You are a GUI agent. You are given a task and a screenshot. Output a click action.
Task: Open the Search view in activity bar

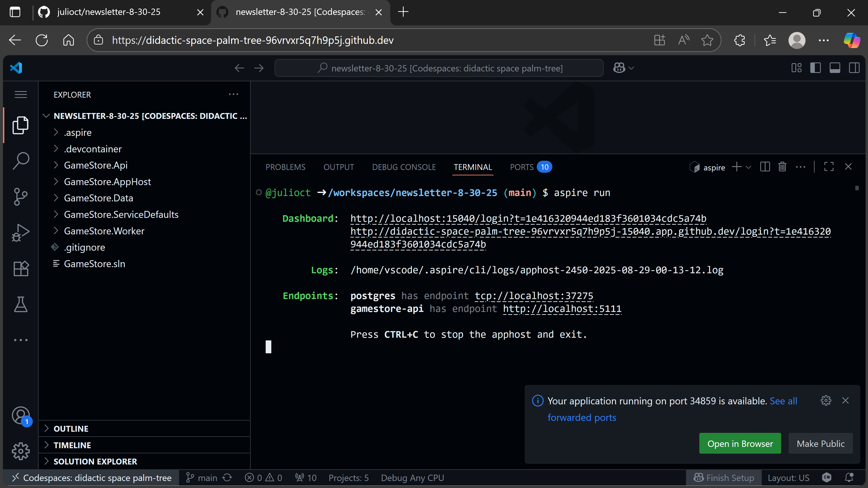coord(21,161)
